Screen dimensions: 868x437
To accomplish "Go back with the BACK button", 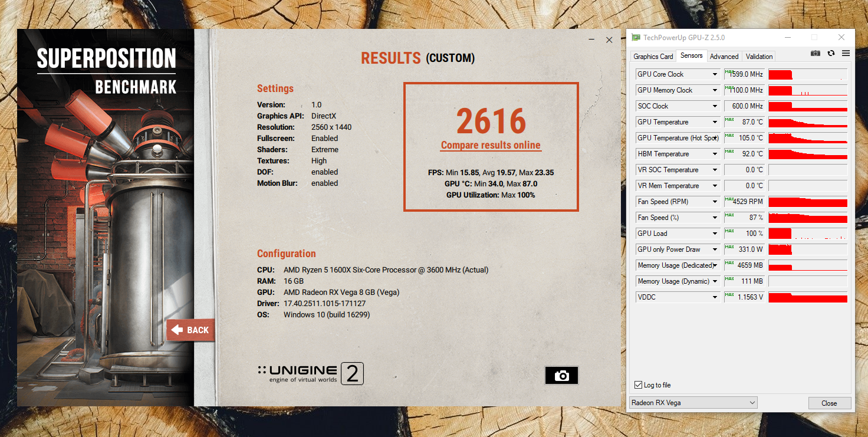I will (190, 330).
